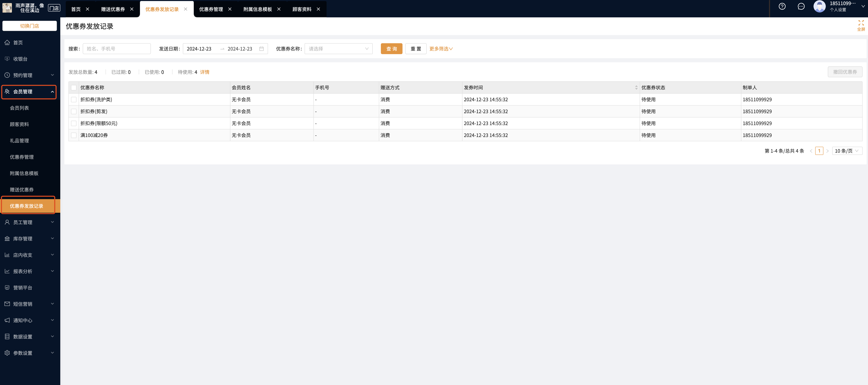Screen dimensions: 868x385
Task: Switch to the 优惠券管理 tab
Action: coord(211,9)
